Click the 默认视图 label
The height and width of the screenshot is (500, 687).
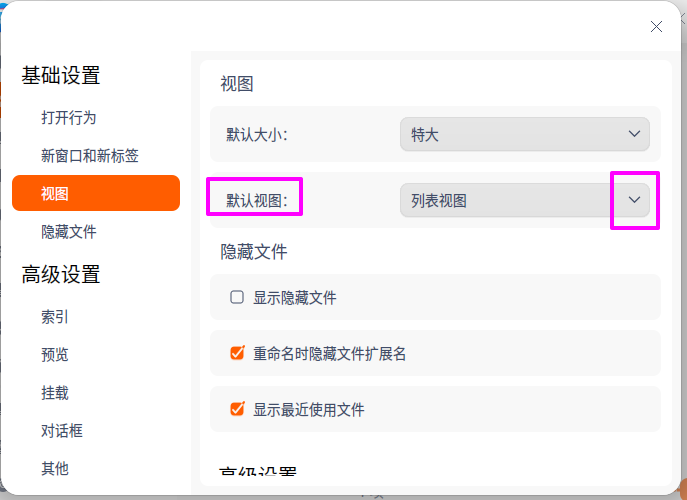(256, 200)
